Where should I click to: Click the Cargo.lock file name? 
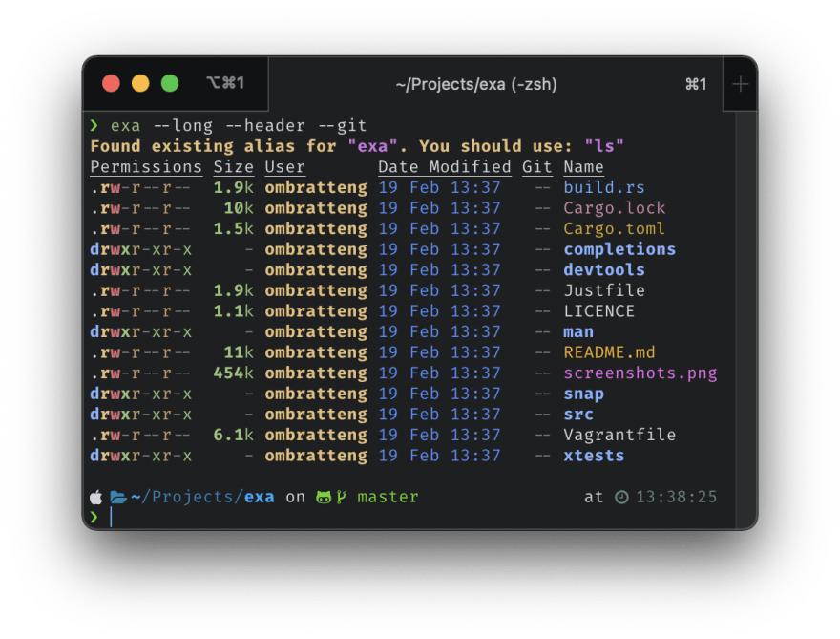coord(615,208)
